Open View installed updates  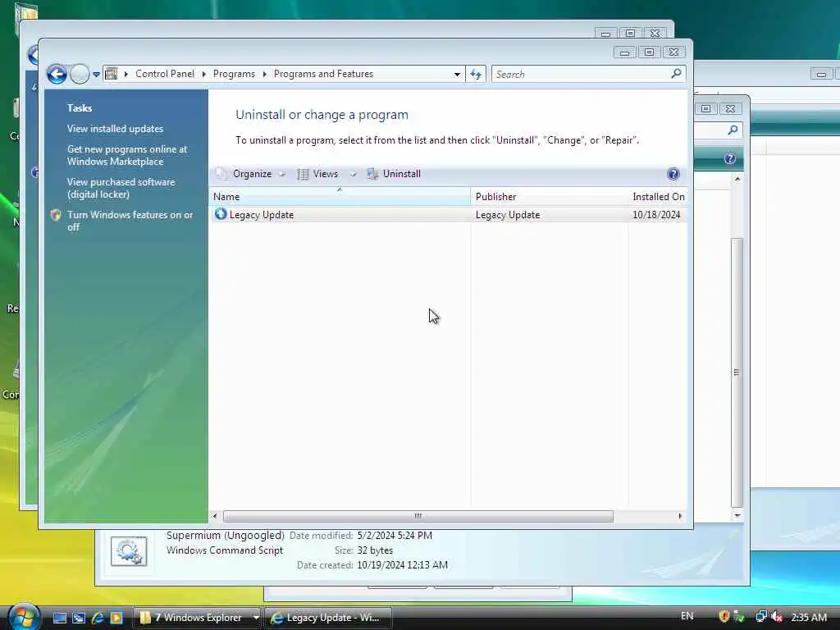pyautogui.click(x=115, y=129)
